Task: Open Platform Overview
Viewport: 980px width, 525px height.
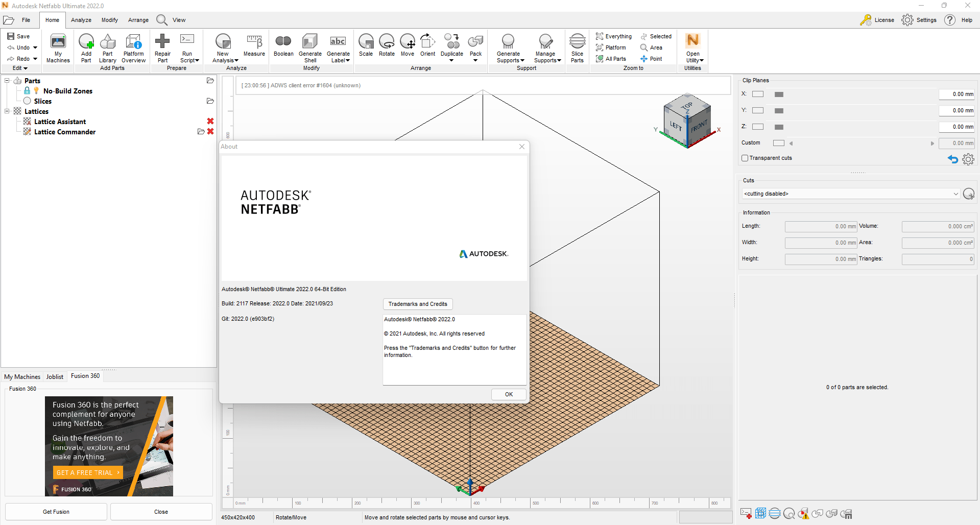Action: click(134, 49)
